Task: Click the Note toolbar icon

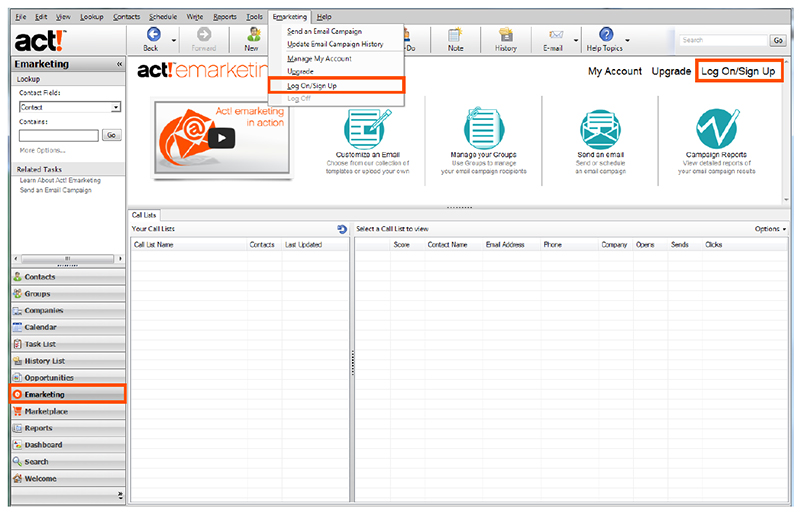Action: [455, 35]
